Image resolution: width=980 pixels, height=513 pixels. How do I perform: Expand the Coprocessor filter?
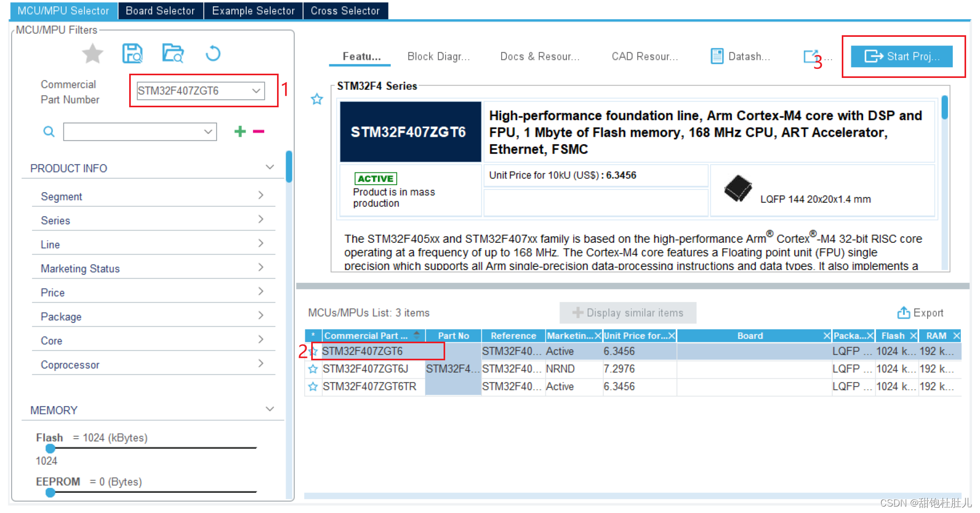pos(260,364)
